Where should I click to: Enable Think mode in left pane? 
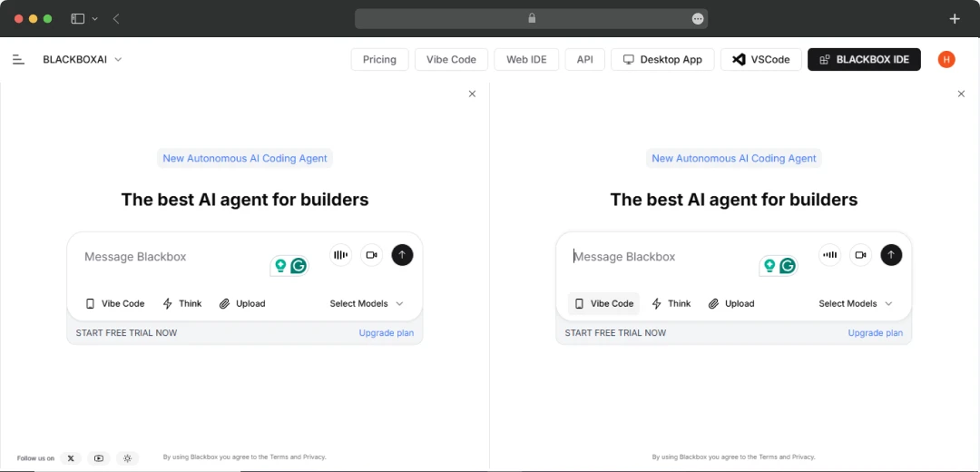pos(181,304)
